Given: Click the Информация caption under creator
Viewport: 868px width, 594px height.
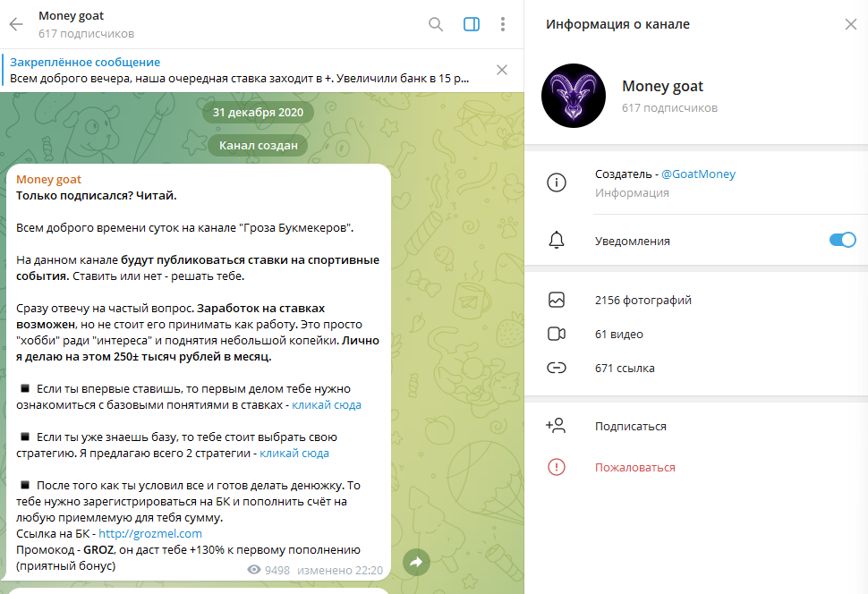Looking at the screenshot, I should [x=632, y=192].
